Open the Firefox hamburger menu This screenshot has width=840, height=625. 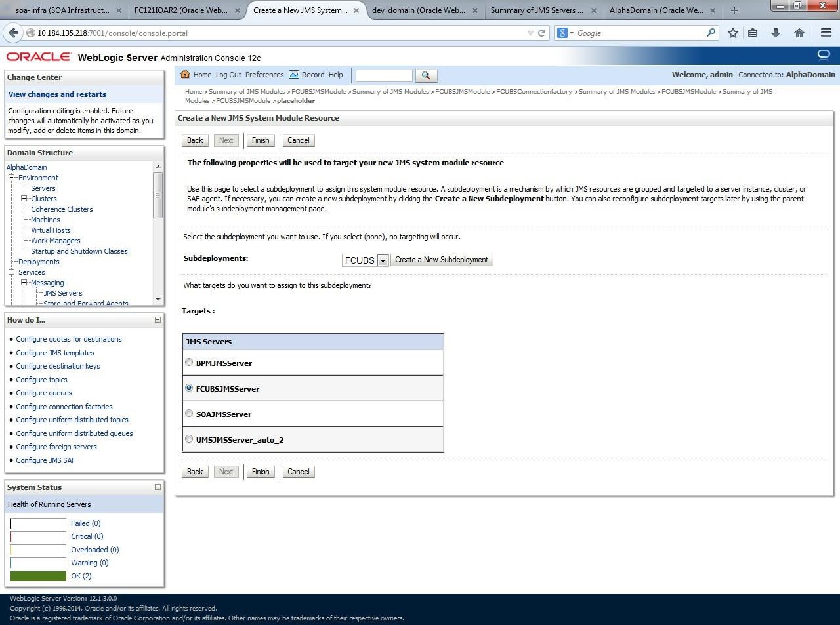pos(826,33)
